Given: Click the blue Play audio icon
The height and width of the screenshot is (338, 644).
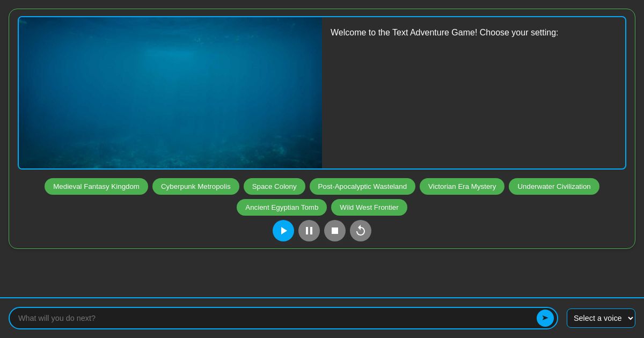Looking at the screenshot, I should click(x=283, y=231).
